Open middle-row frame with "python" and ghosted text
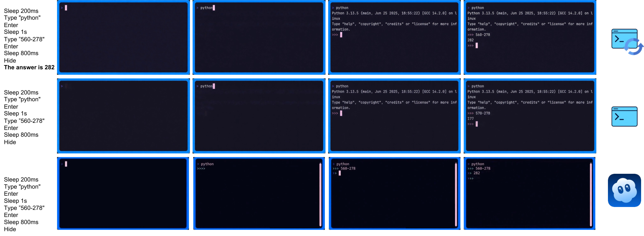Image resolution: width=644 pixels, height=236 pixels. click(259, 116)
